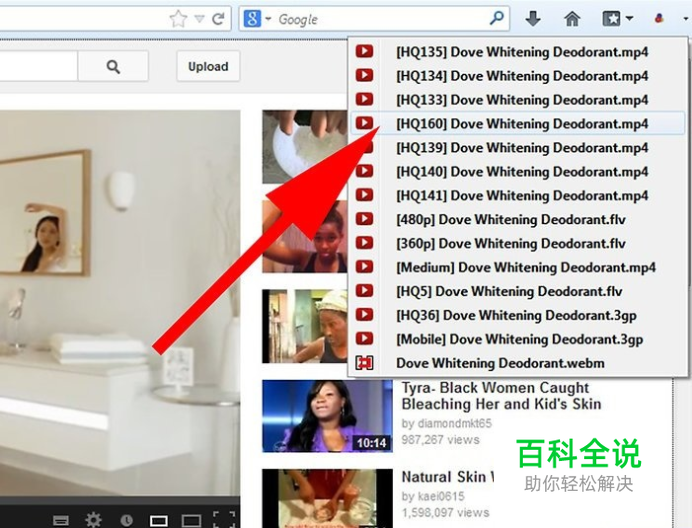Screen dimensions: 692x528
Task: Select [HQ133] Dove Whitening Deodorant.mp4
Action: click(519, 99)
